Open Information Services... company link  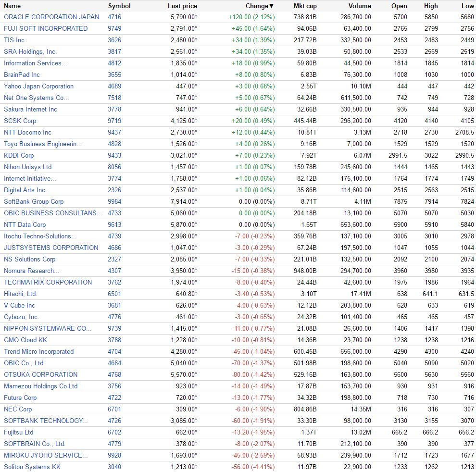coord(35,63)
